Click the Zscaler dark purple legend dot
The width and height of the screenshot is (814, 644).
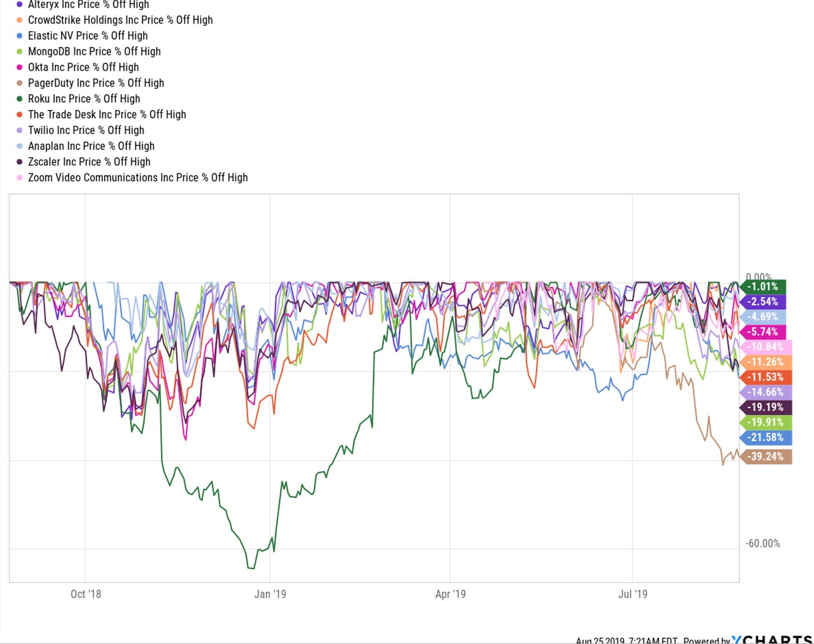(20, 162)
